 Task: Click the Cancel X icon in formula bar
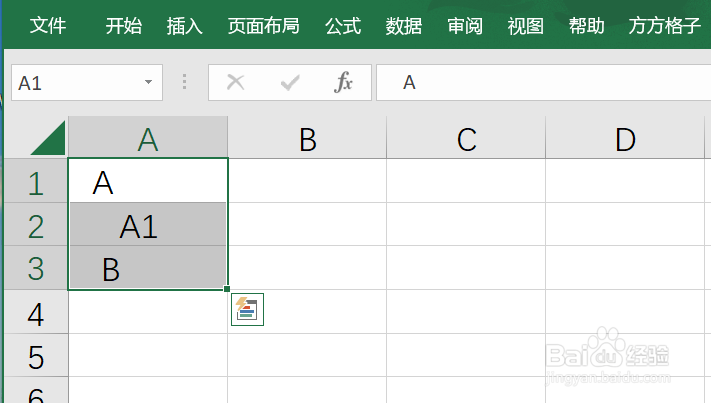pos(236,83)
